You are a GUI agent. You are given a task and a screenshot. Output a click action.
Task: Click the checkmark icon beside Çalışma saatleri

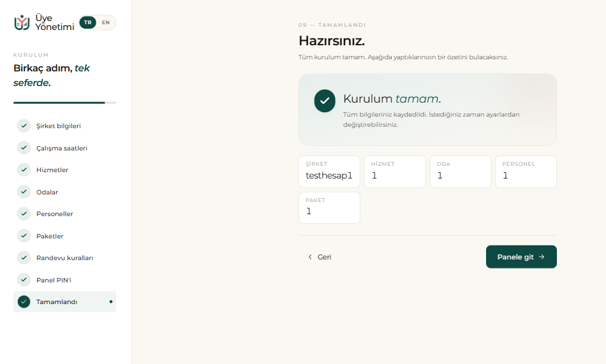(x=24, y=148)
